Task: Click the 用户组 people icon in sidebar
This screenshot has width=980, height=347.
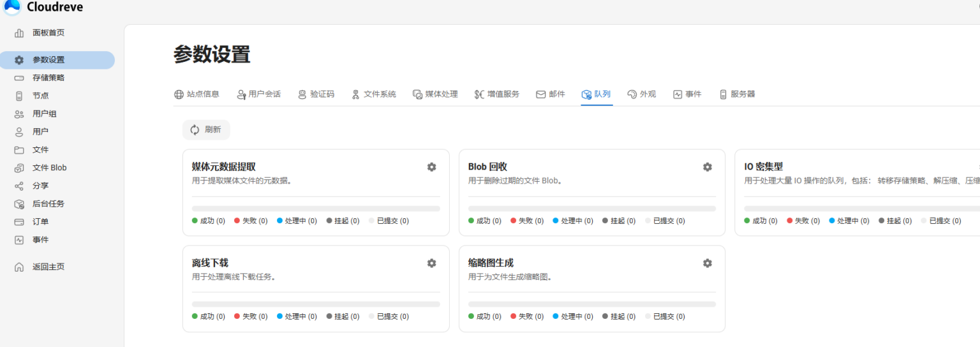Action: (x=19, y=114)
